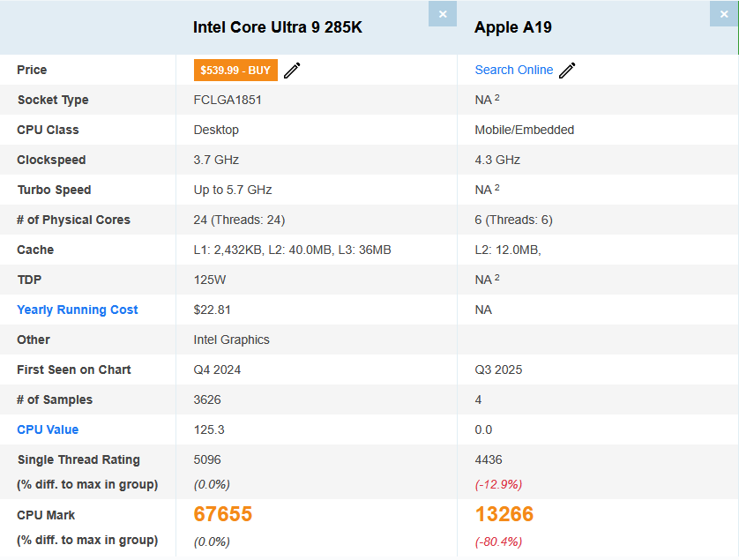Follow the CPU Value link
739x560 pixels.
(x=48, y=429)
